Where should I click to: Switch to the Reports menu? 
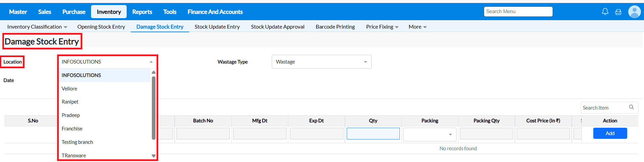click(x=142, y=12)
